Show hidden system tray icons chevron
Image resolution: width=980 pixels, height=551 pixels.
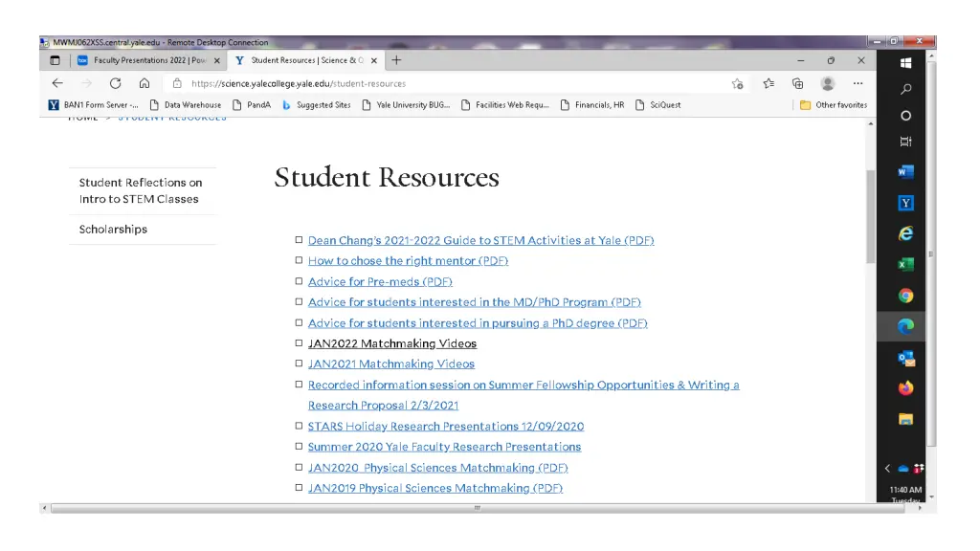(887, 468)
